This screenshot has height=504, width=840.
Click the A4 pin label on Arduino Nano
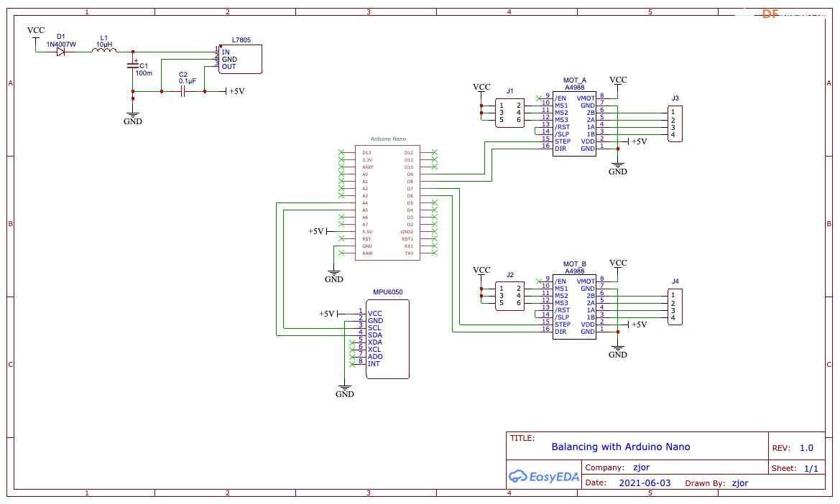tap(365, 203)
